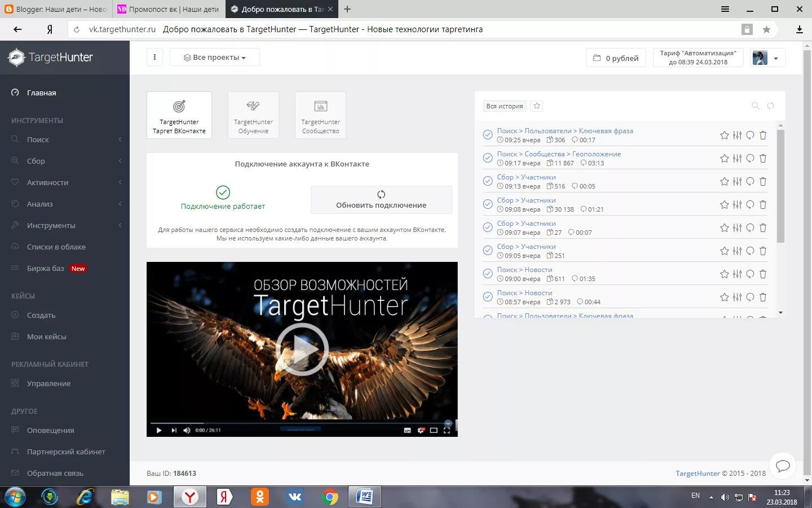
Task: Expand the Сбор sidebar section
Action: point(65,161)
